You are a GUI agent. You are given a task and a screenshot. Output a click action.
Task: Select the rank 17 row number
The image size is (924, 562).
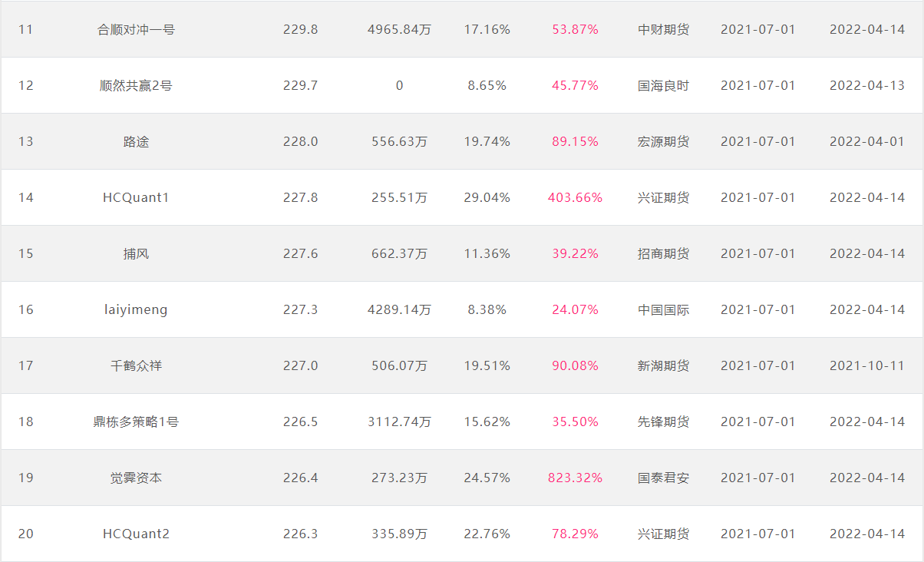tap(26, 365)
